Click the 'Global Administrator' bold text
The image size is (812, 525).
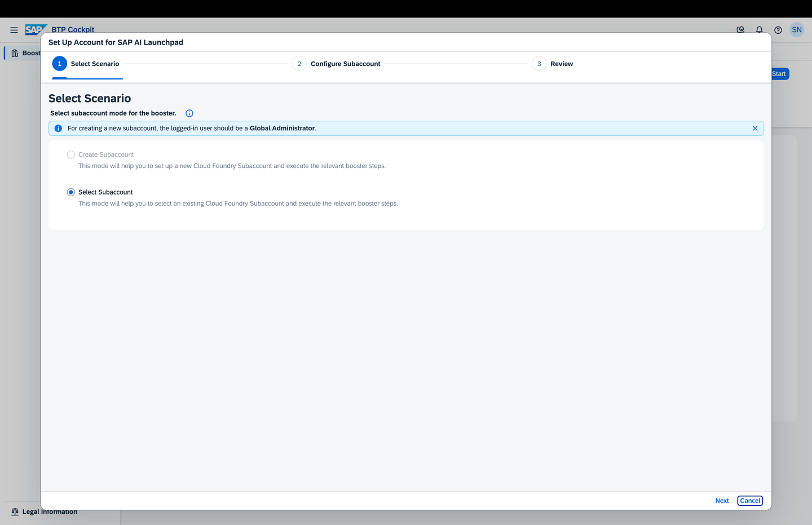[282, 129]
